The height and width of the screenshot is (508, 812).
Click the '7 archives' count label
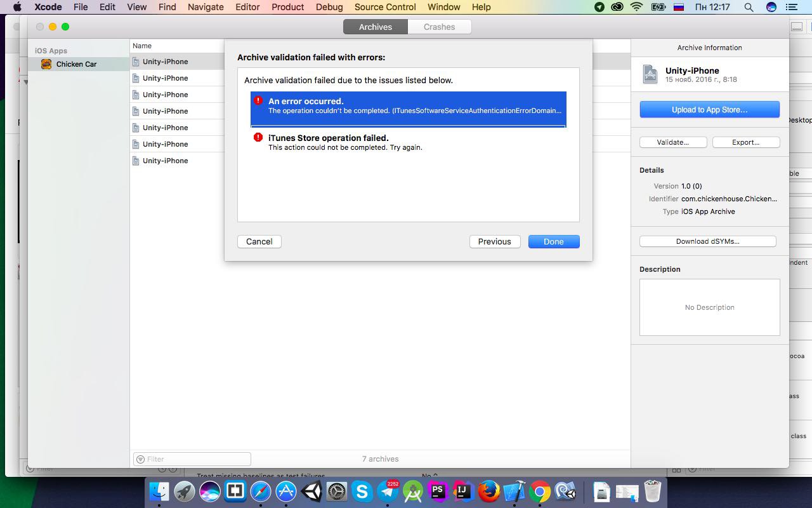coord(381,459)
